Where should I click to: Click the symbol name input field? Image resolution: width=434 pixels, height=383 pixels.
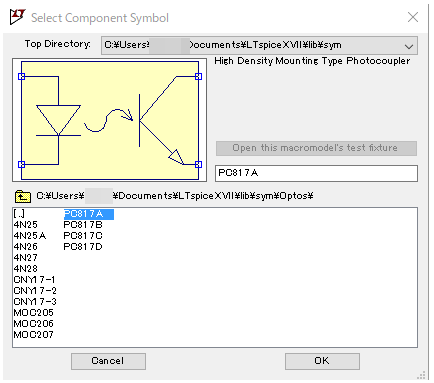[316, 173]
